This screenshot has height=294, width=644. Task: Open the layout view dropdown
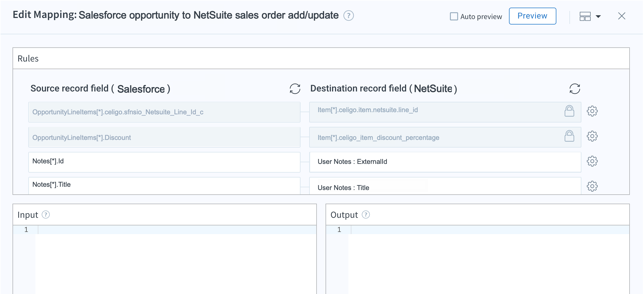(x=590, y=16)
